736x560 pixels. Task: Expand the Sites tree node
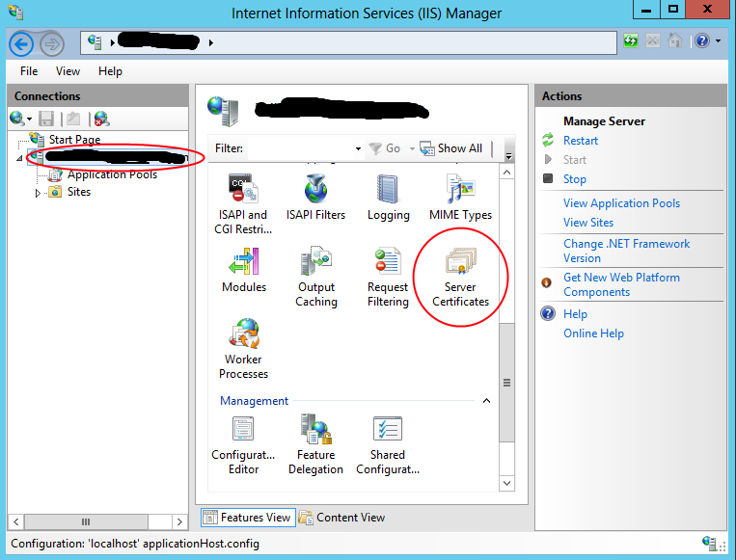[38, 193]
